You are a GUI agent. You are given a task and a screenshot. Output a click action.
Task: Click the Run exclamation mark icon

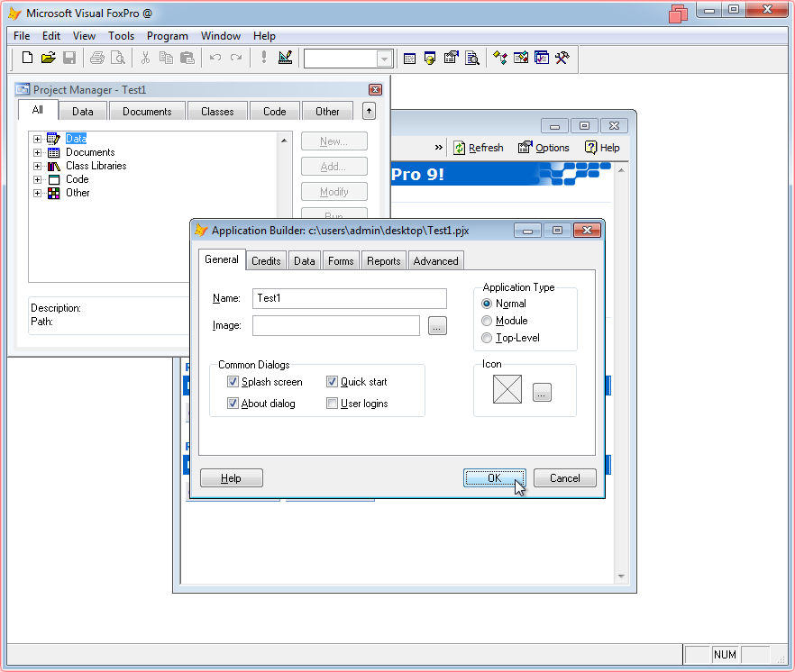coord(263,58)
